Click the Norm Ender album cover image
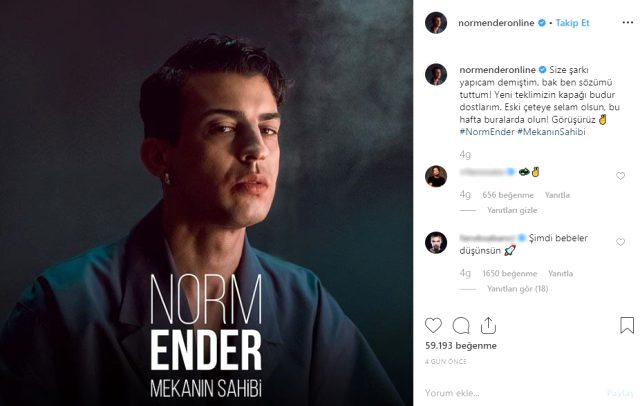The width and height of the screenshot is (640, 406). [x=207, y=203]
